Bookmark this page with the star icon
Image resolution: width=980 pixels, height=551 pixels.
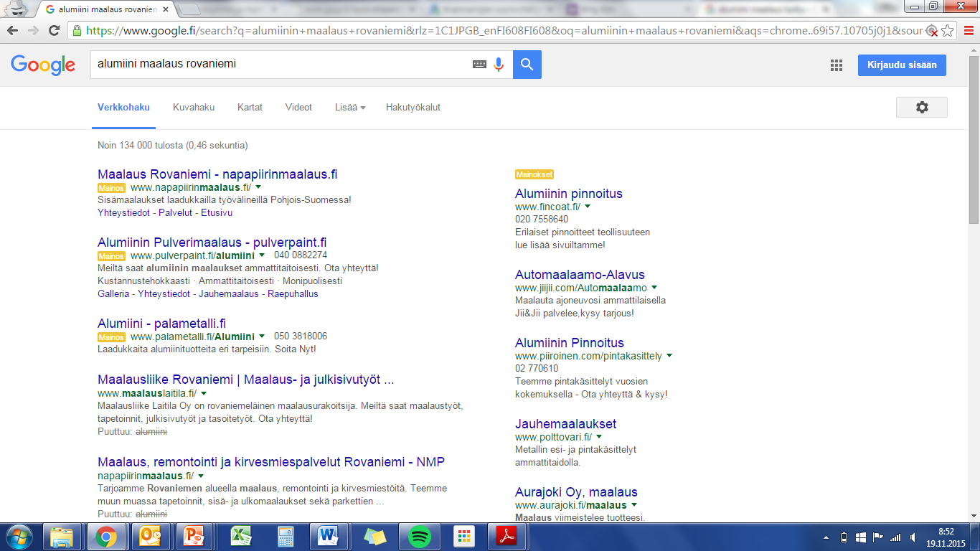(x=948, y=30)
